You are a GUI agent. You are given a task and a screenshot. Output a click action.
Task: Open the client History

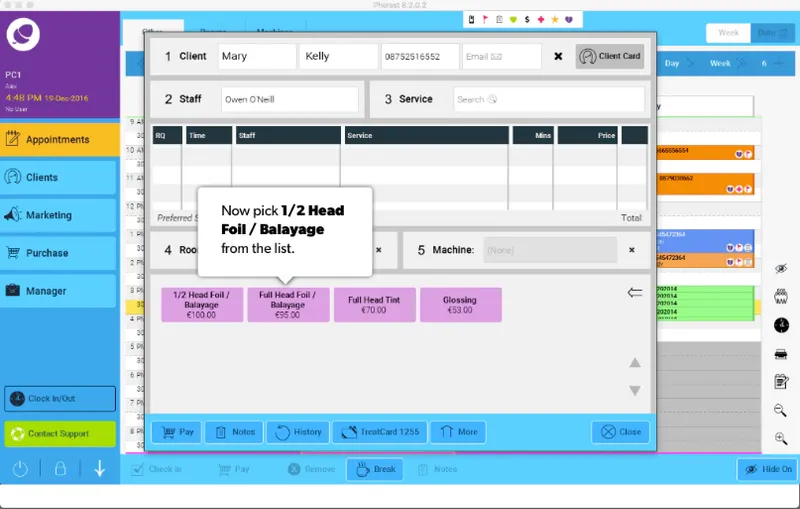click(x=298, y=432)
